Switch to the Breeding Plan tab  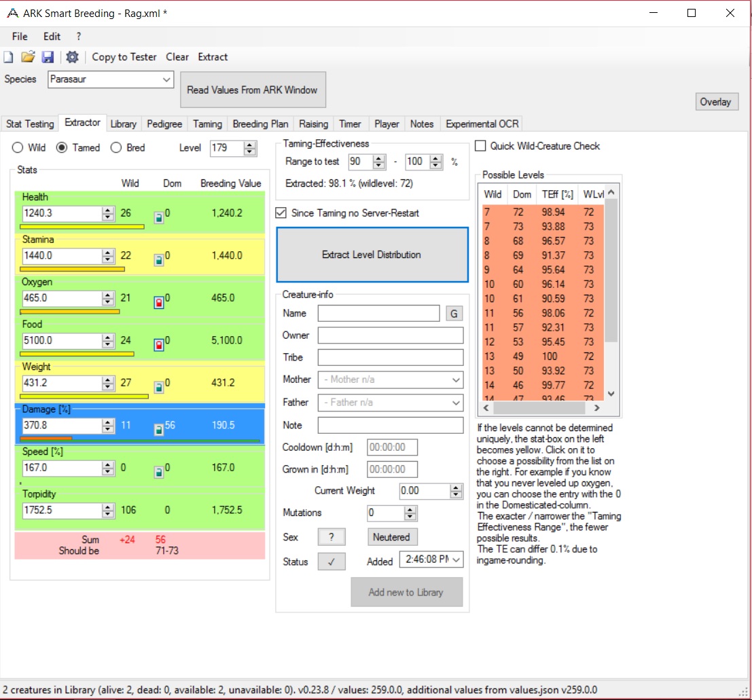click(x=260, y=124)
